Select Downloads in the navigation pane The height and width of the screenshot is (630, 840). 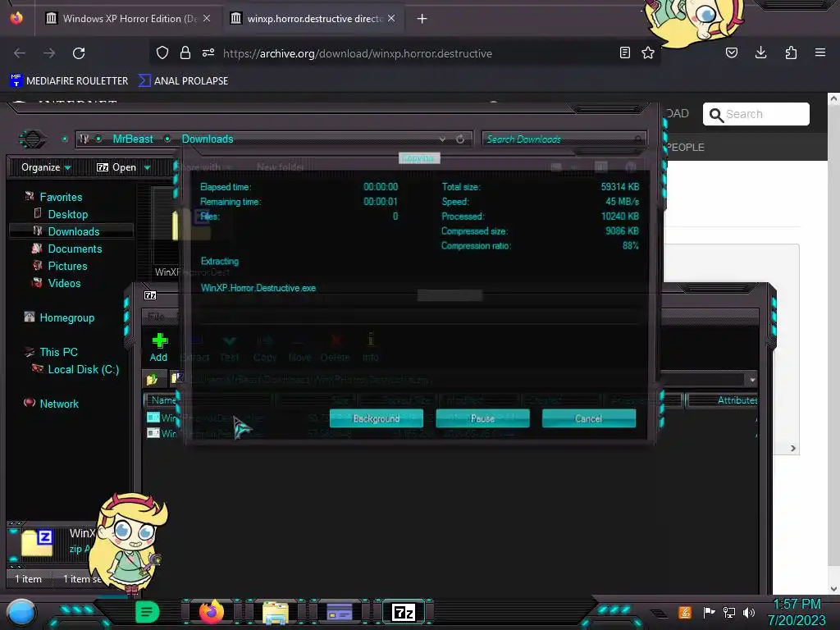73,231
